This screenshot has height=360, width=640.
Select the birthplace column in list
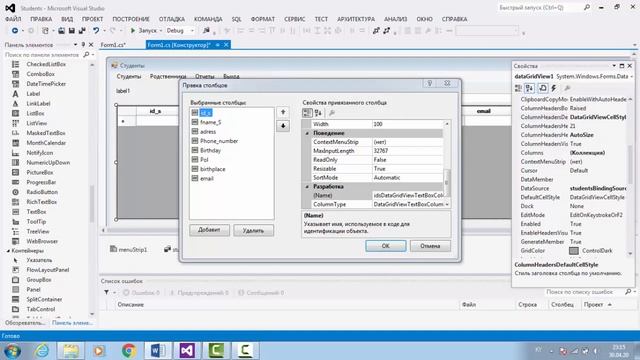click(213, 169)
